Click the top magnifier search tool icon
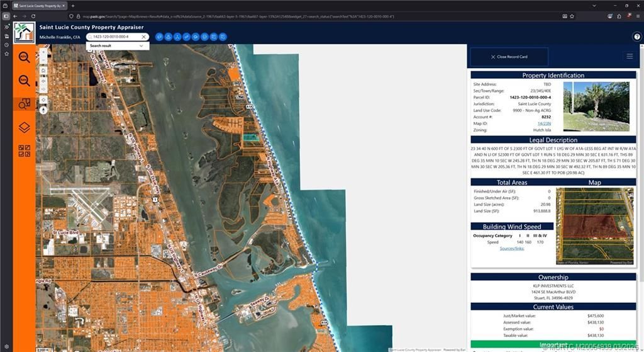The image size is (644, 352). coord(24,57)
